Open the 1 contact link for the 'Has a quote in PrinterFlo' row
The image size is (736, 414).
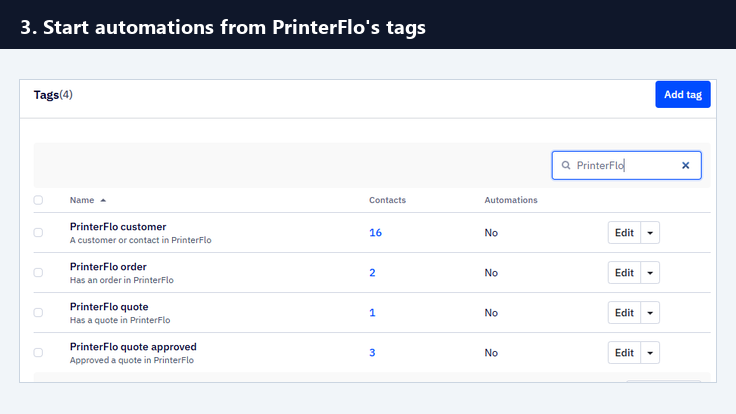point(372,313)
